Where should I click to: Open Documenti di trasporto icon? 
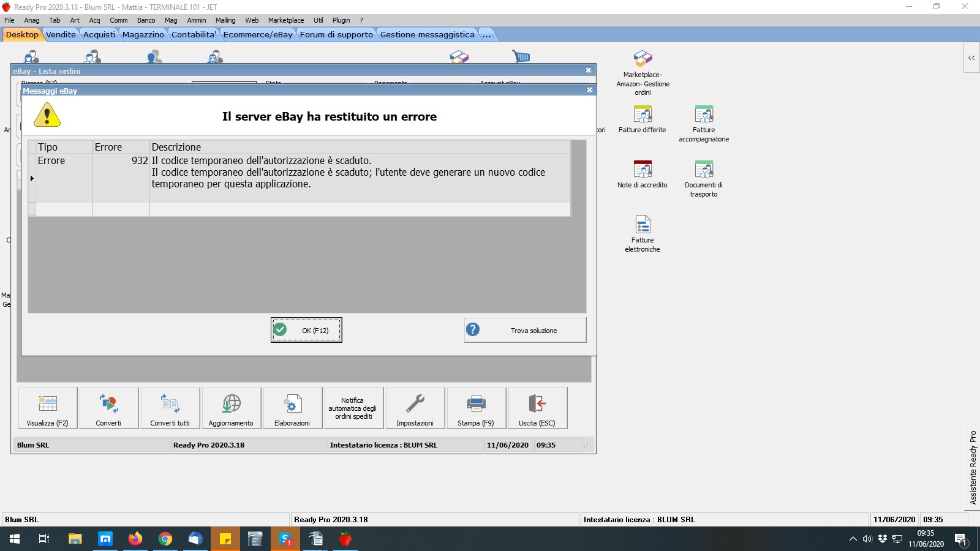704,179
